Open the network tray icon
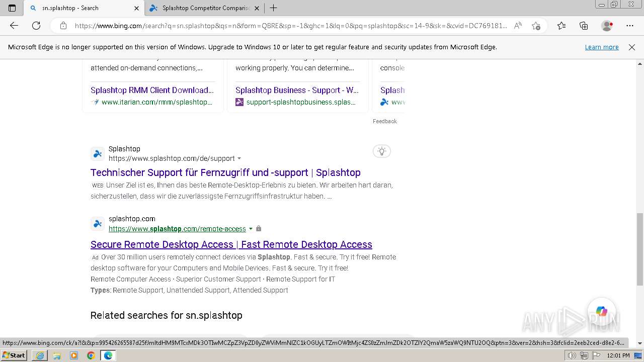The width and height of the screenshot is (644, 362). click(x=584, y=355)
